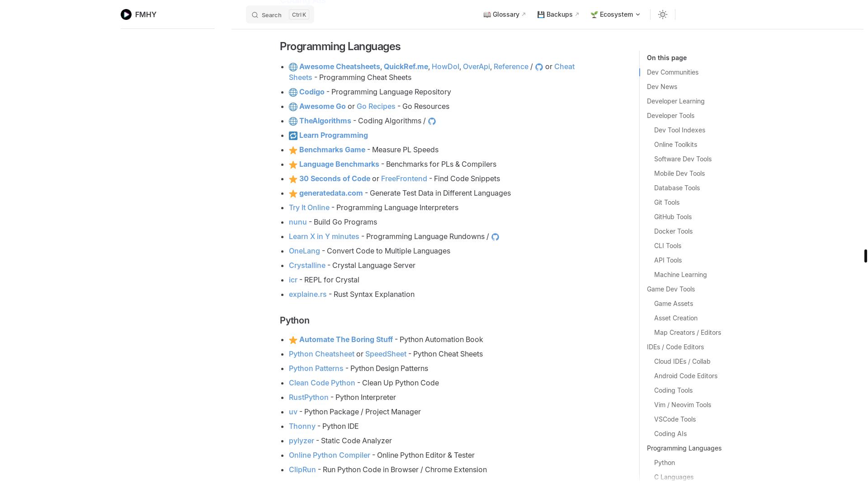Click star icon before Language Benchmarks
The height and width of the screenshot is (488, 868).
click(x=293, y=164)
